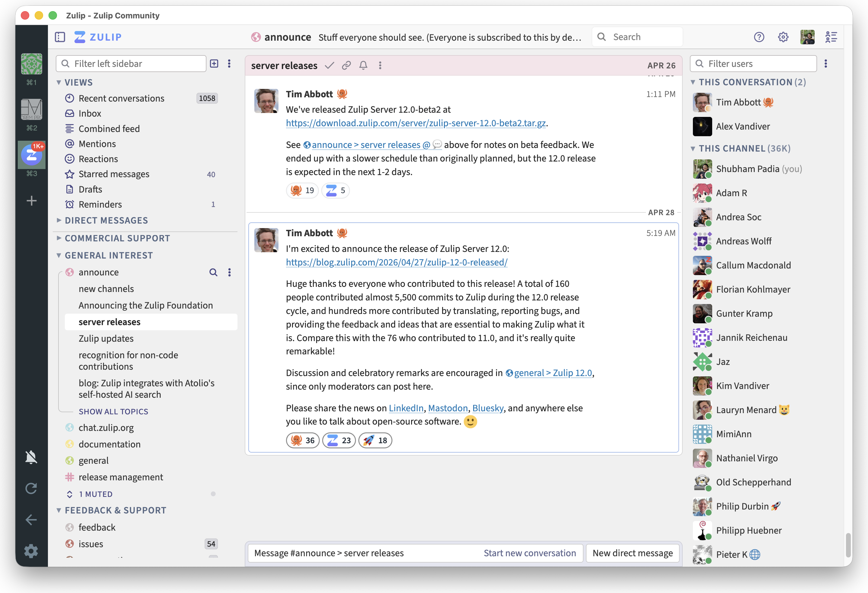Go back with left arrow icon

(31, 519)
